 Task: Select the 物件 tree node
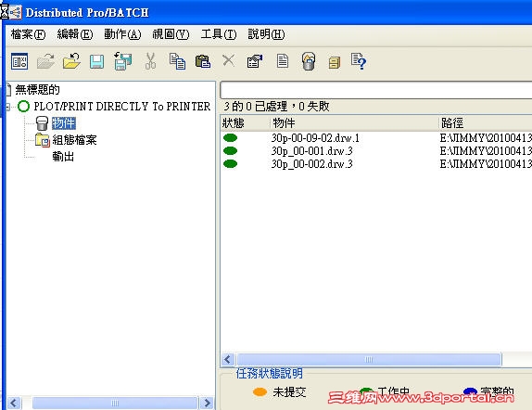point(64,123)
